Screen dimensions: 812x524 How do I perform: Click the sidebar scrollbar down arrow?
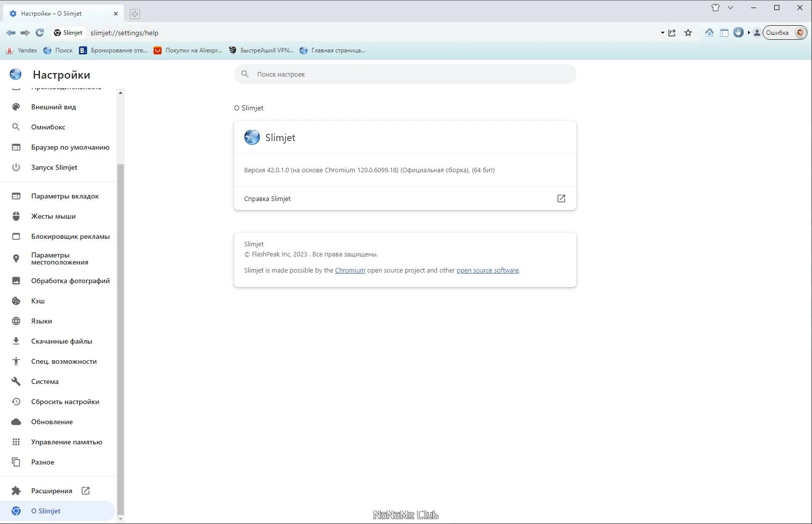(120, 518)
